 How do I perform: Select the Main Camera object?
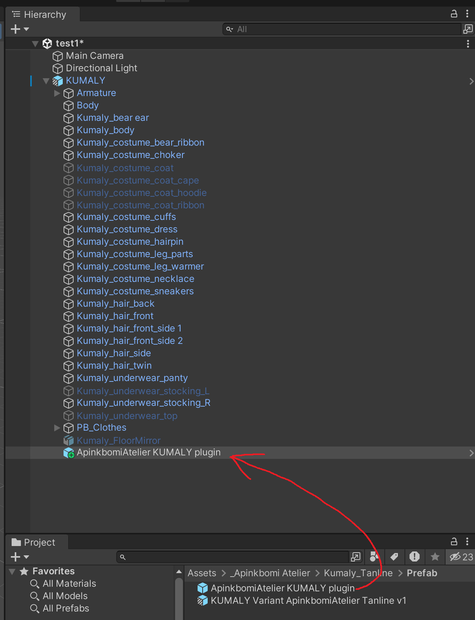[95, 56]
